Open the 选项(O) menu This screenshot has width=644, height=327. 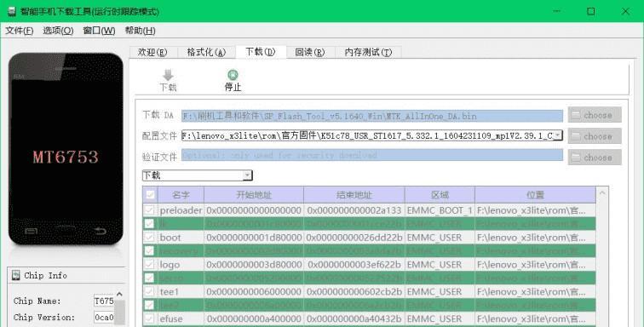click(58, 31)
